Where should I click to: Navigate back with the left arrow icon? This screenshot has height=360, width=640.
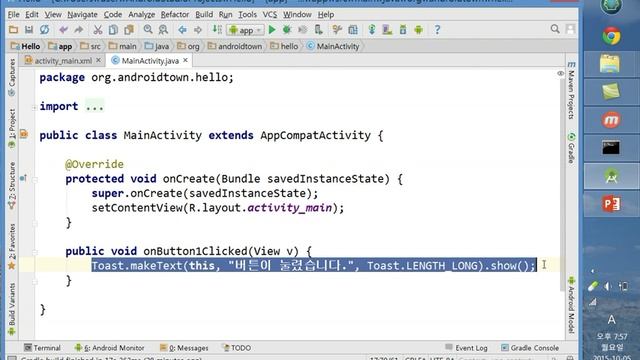(182, 30)
